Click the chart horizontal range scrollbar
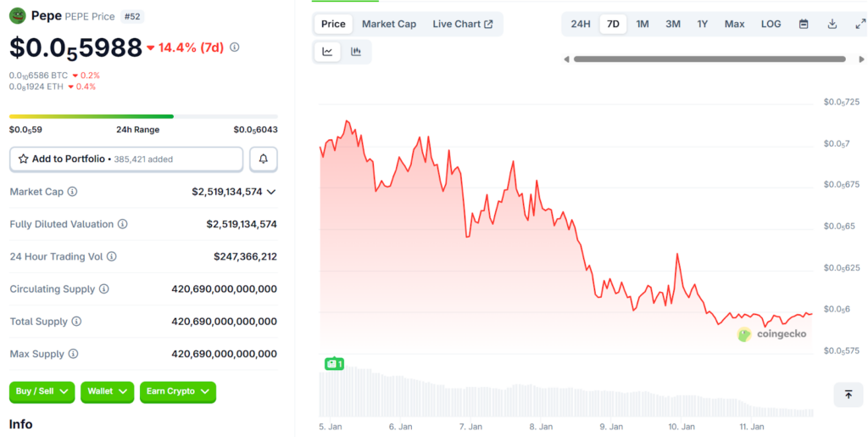 tap(709, 59)
